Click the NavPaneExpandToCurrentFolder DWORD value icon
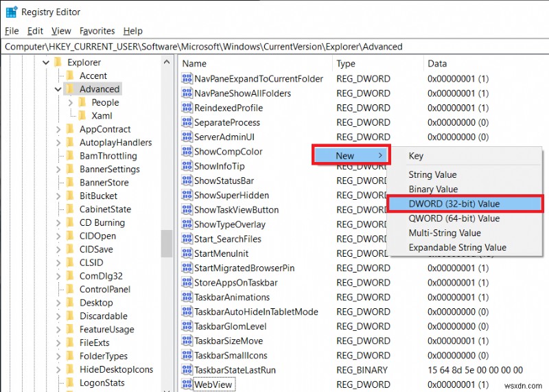The image size is (549, 392). [187, 78]
